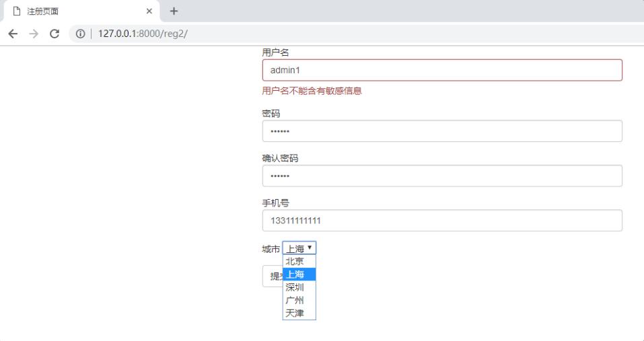Choose 北京 from the city list
The width and height of the screenshot is (644, 341).
(299, 262)
